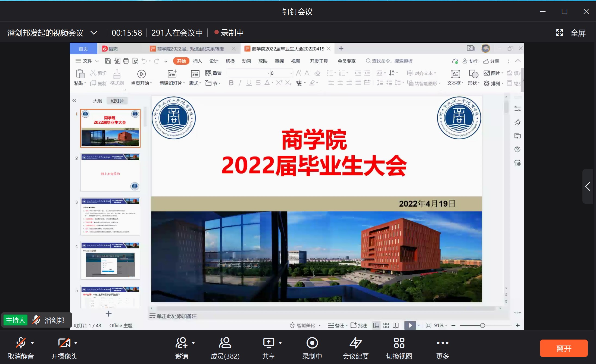
Task: Select slide 3 thumbnail
Action: tap(110, 216)
